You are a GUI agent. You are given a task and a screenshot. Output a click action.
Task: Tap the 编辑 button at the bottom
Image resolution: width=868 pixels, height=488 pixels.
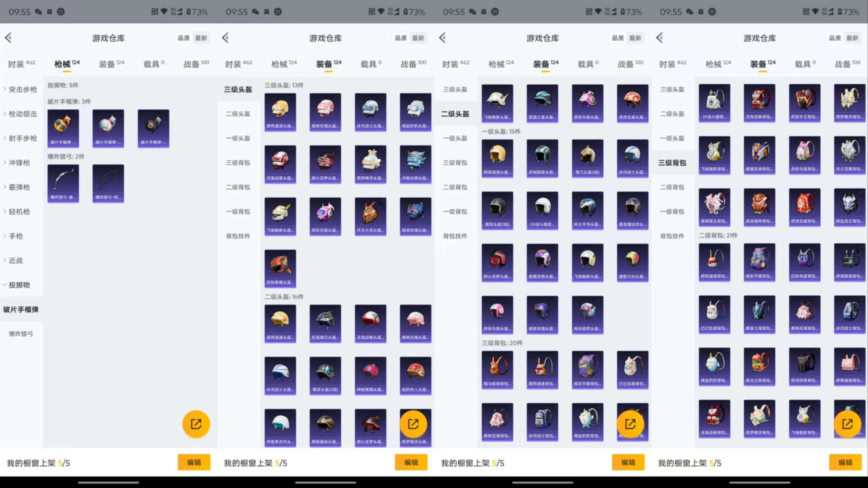(194, 462)
